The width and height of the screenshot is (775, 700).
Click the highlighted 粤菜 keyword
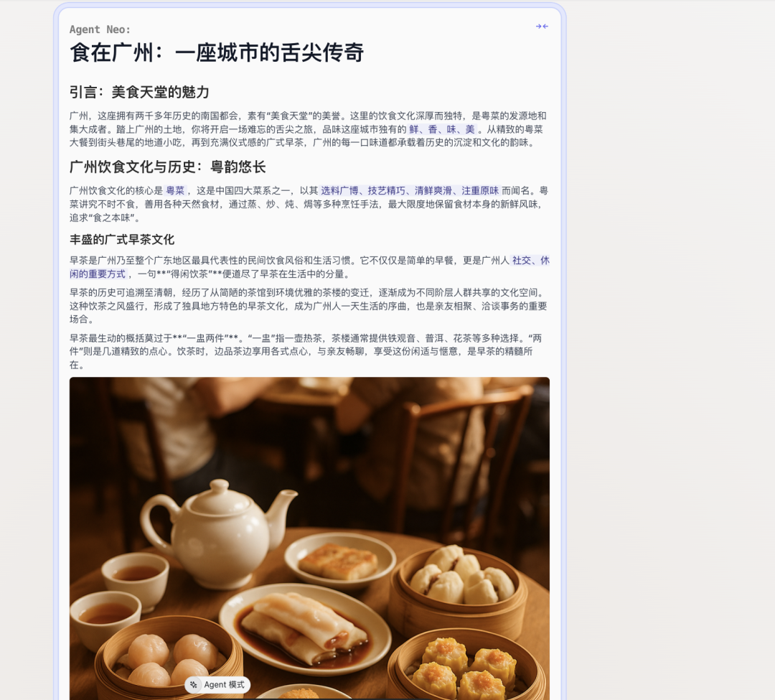pos(175,191)
